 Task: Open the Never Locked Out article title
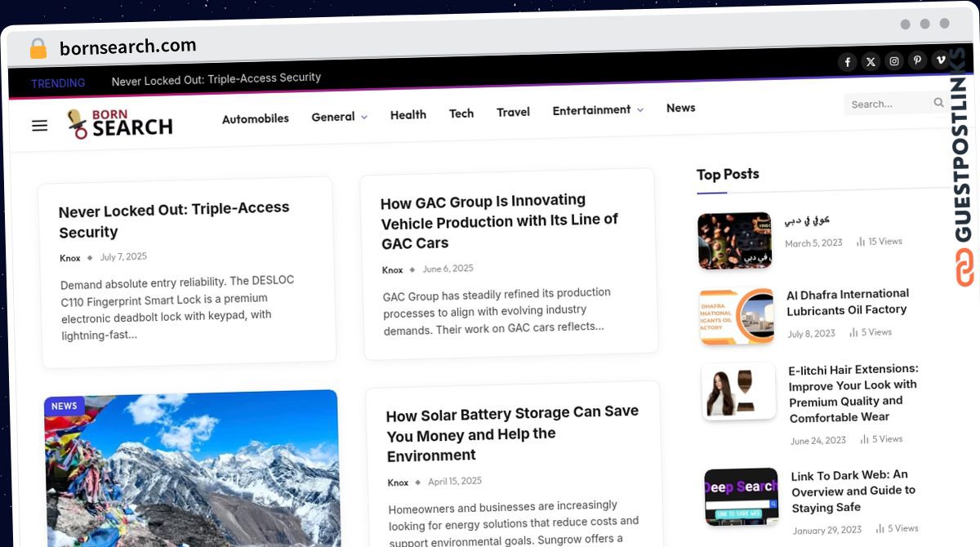(x=174, y=220)
